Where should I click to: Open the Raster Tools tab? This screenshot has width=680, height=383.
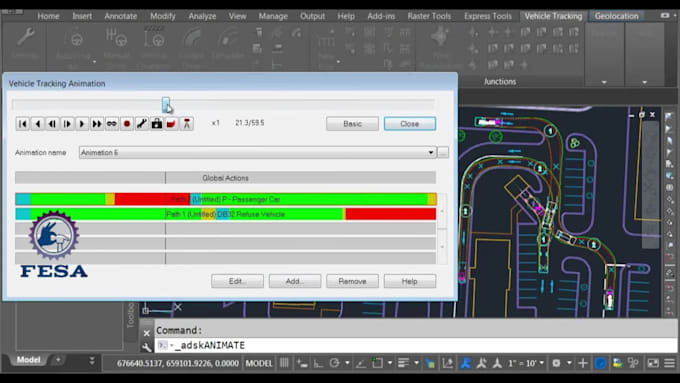429,16
